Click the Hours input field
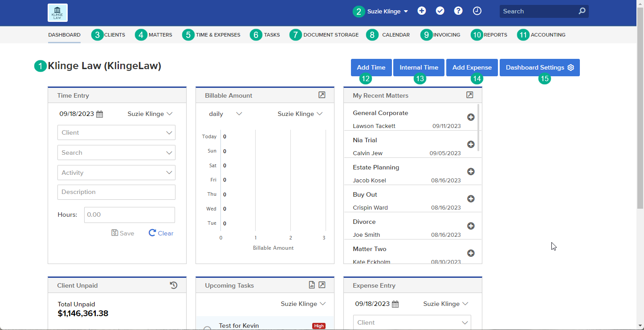The width and height of the screenshot is (644, 330). [x=129, y=214]
